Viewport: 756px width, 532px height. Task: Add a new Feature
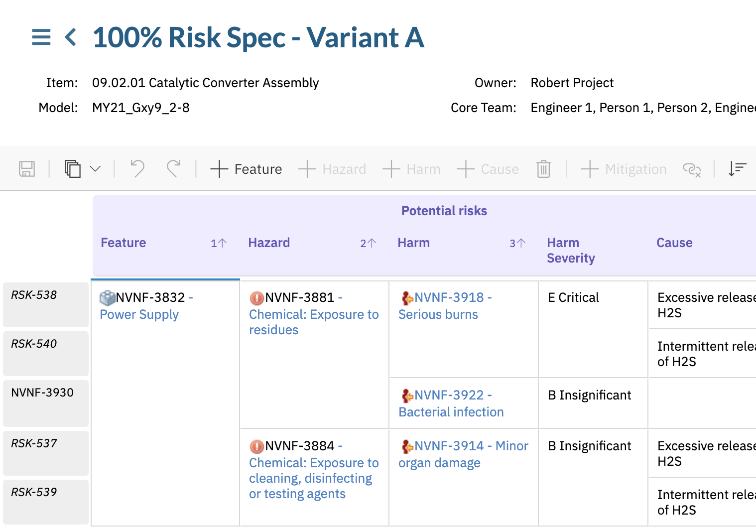click(x=246, y=169)
